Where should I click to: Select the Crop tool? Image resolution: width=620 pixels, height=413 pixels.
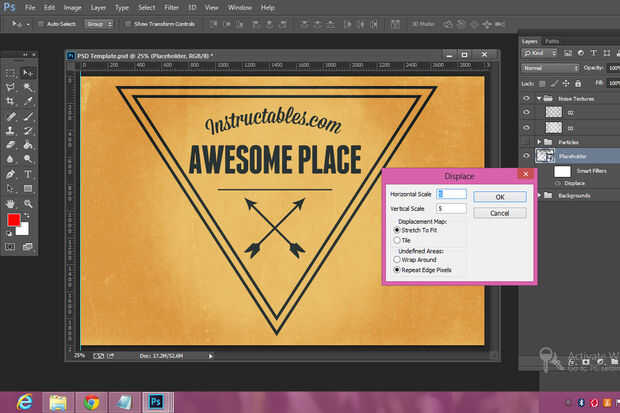(10, 102)
